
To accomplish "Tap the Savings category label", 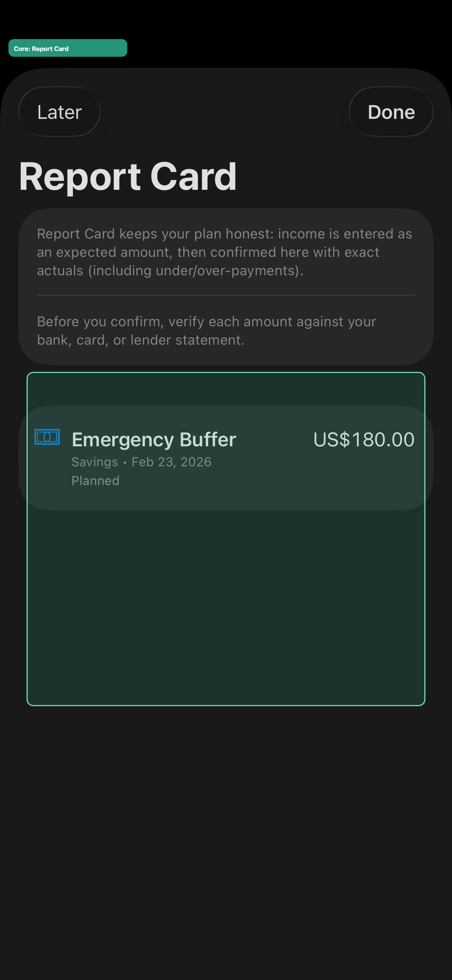I will [95, 462].
